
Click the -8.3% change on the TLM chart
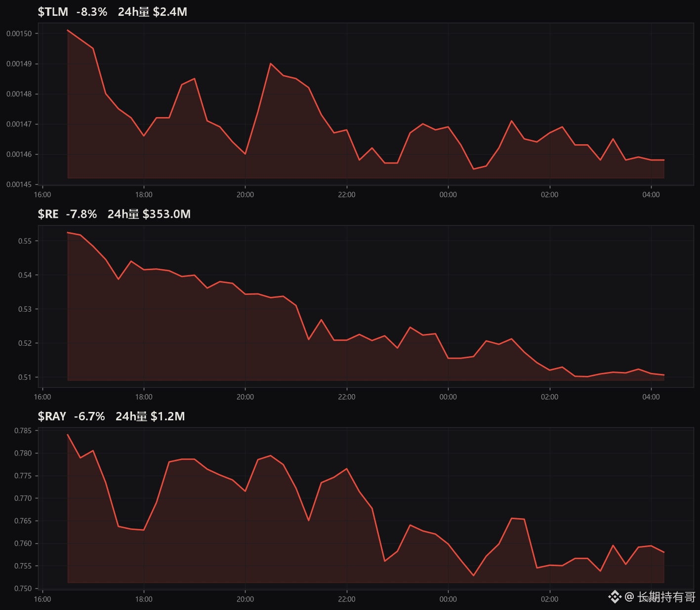[92, 12]
